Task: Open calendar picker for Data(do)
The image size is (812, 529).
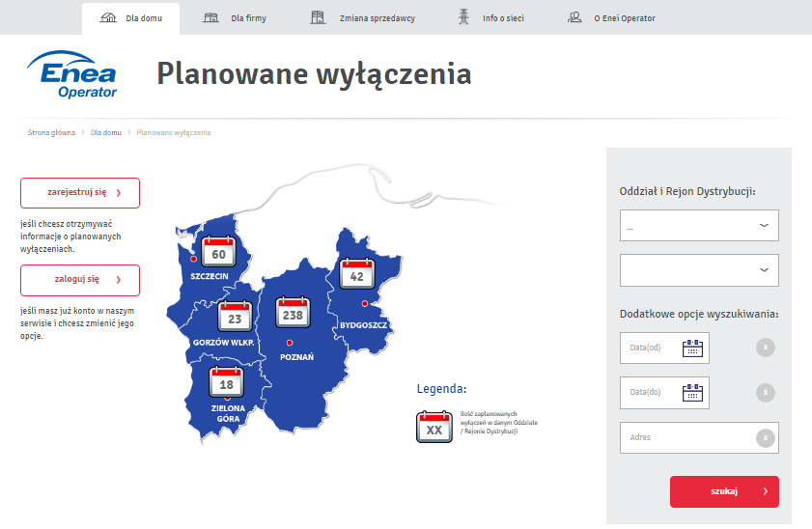Action: pyautogui.click(x=692, y=393)
